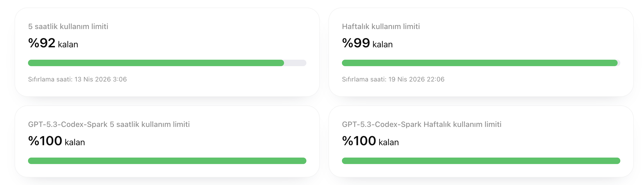Select the Haftalık kullanım limiti card
The width and height of the screenshot is (644, 185).
coord(481,52)
